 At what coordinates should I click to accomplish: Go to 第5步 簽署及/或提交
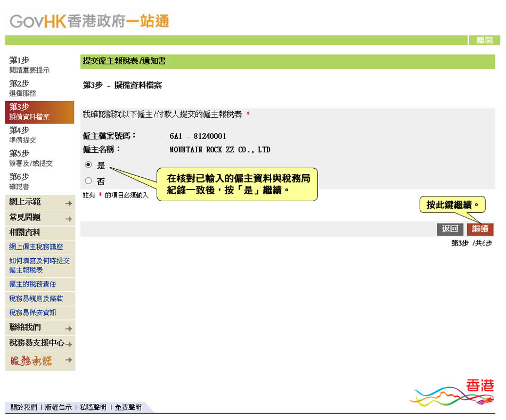(31, 158)
